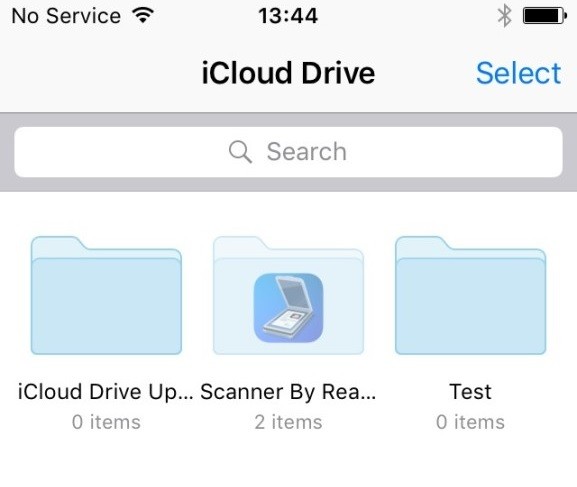Tap the battery indicator icon

[x=545, y=16]
